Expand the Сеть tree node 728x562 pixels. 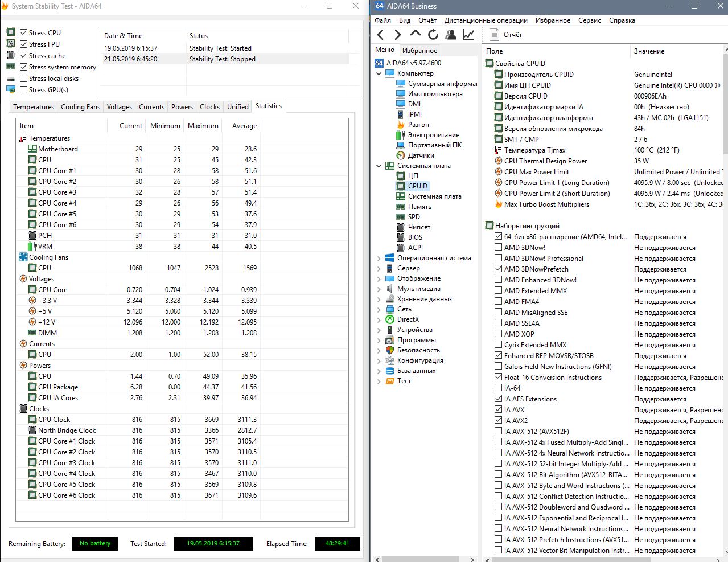click(x=379, y=309)
